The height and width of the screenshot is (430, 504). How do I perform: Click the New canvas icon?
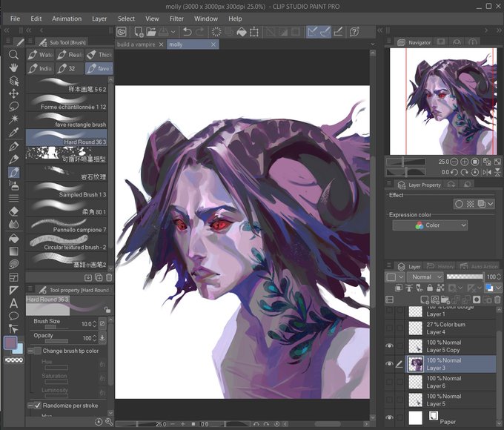(x=139, y=32)
